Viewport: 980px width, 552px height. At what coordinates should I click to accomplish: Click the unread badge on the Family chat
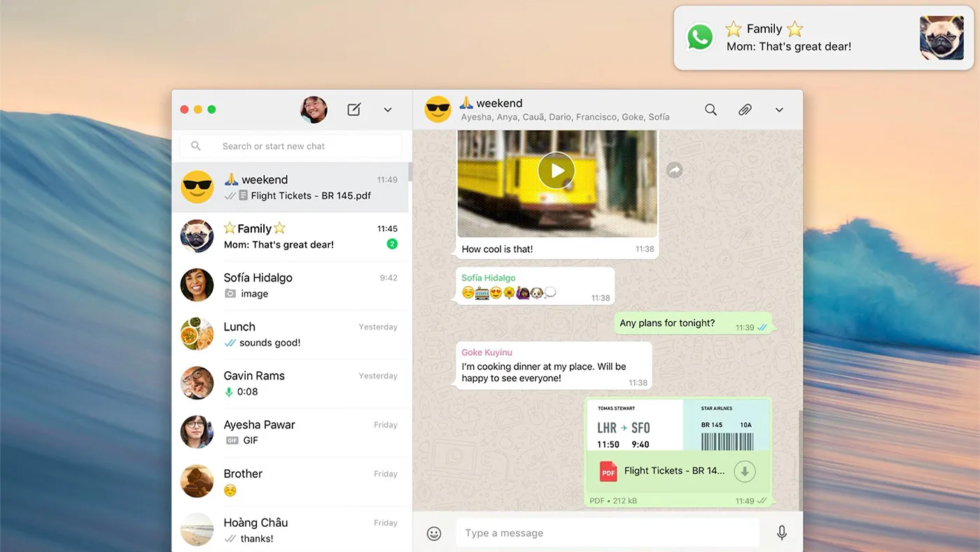pyautogui.click(x=392, y=244)
